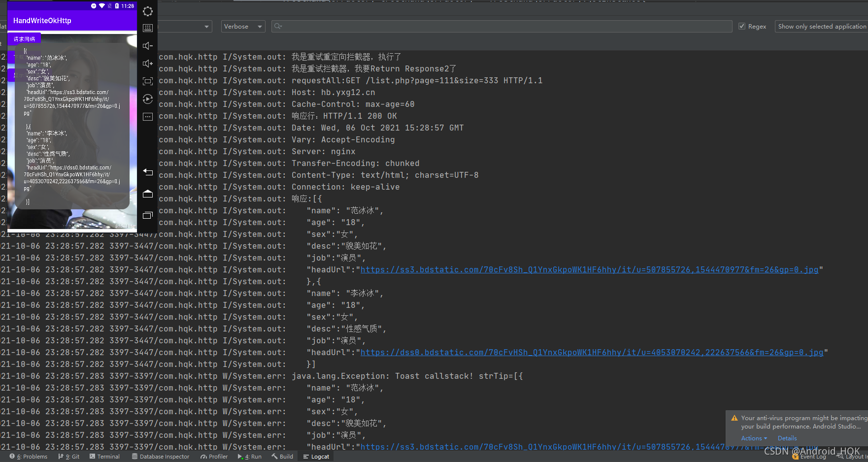Click log line containing 'Return Response2了'
This screenshot has width=868, height=462.
tap(374, 69)
